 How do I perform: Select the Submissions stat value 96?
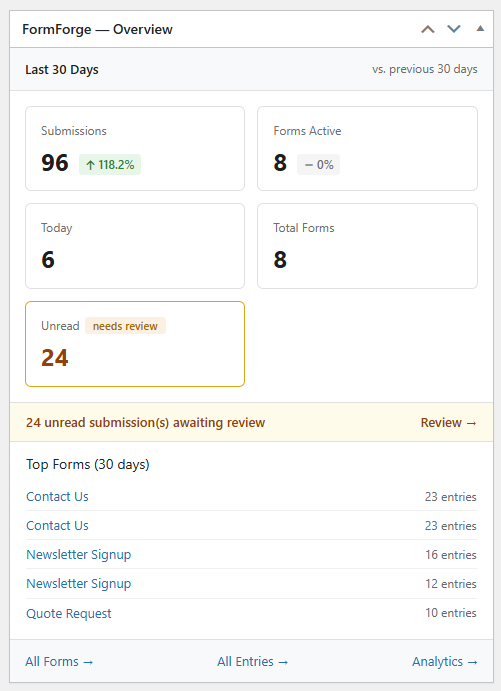(x=55, y=163)
